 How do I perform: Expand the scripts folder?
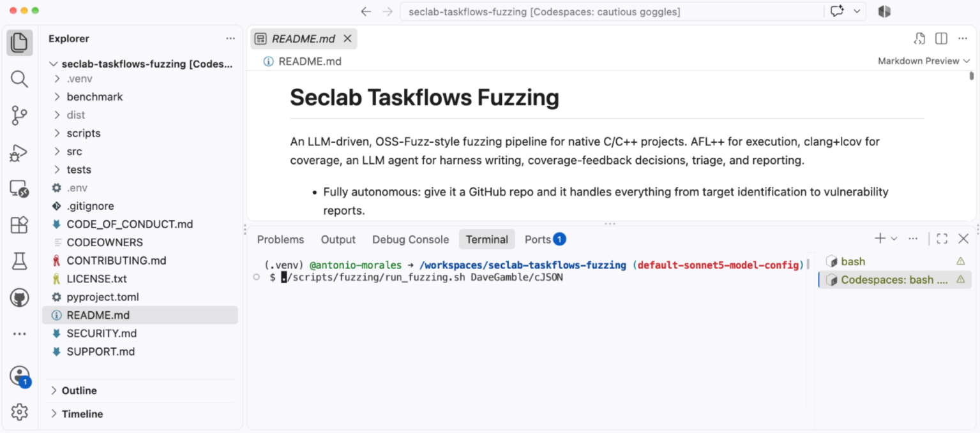(141, 133)
